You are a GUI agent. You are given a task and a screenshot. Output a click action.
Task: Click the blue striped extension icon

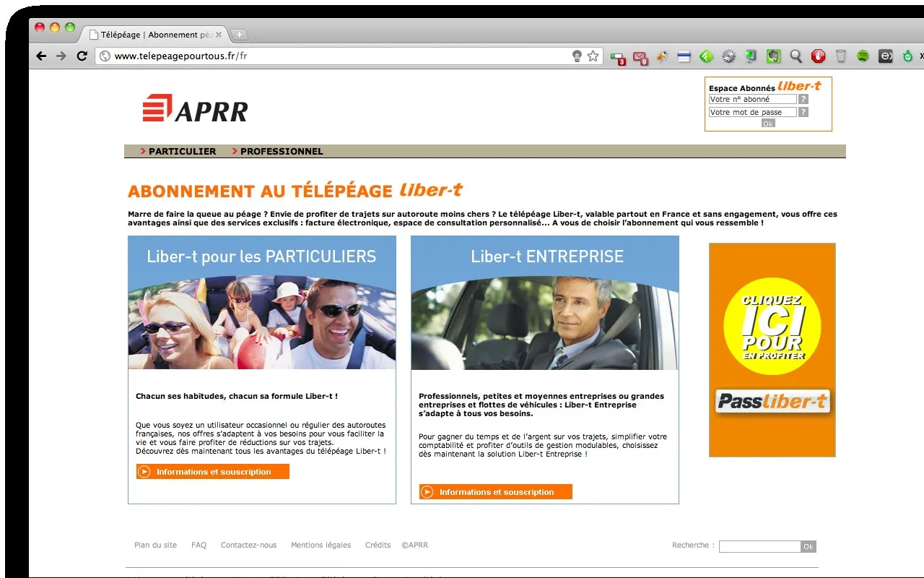click(684, 56)
